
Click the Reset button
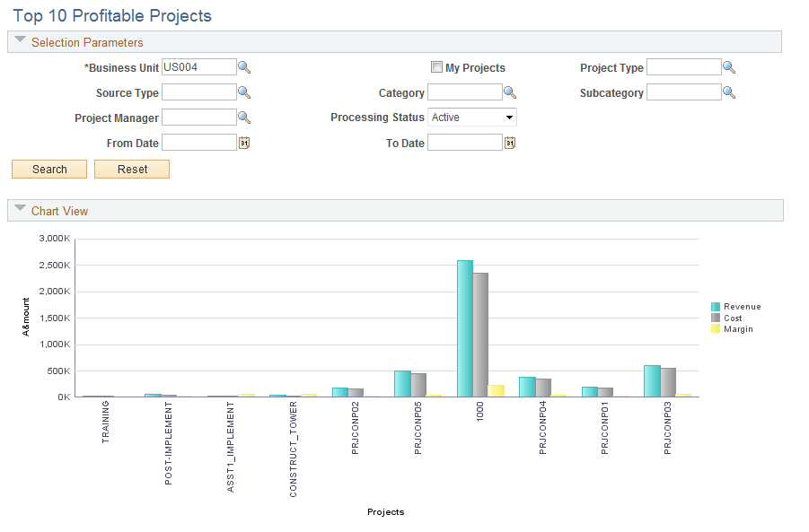click(x=131, y=169)
